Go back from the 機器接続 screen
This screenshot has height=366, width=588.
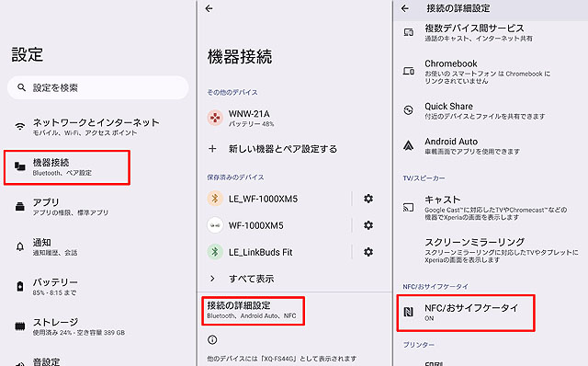pyautogui.click(x=209, y=8)
